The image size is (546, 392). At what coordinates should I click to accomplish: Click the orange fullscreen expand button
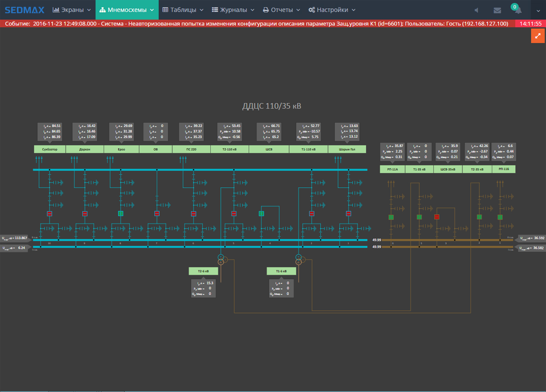click(537, 36)
